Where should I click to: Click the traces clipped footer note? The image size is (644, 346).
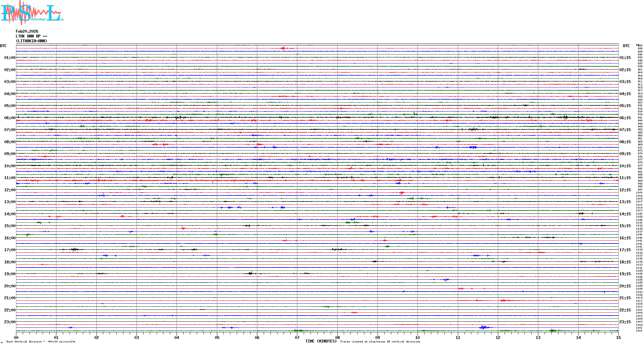380,342
